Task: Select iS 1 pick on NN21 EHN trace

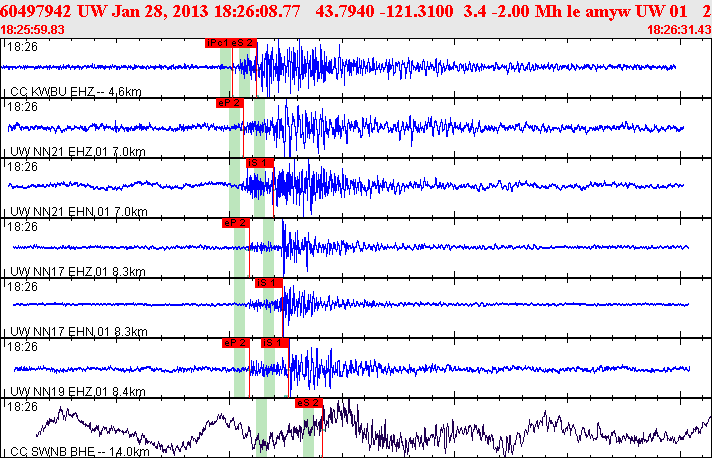Action: pos(258,162)
